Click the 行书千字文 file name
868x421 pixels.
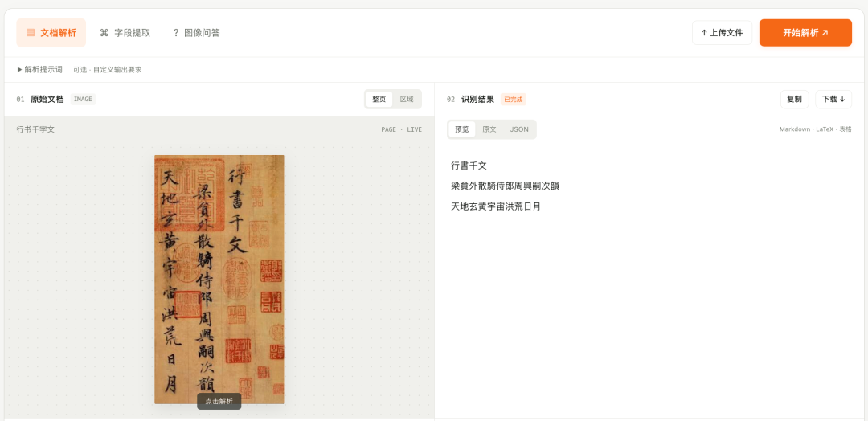tap(35, 129)
